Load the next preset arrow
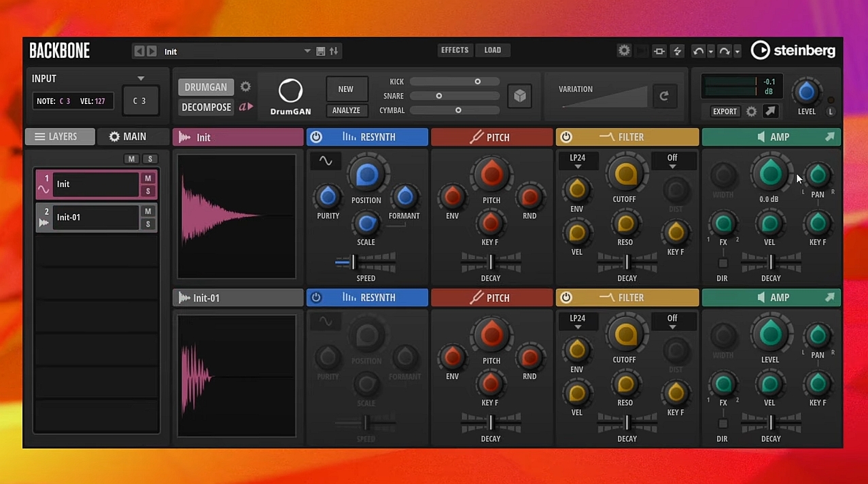This screenshot has height=484, width=868. (152, 51)
